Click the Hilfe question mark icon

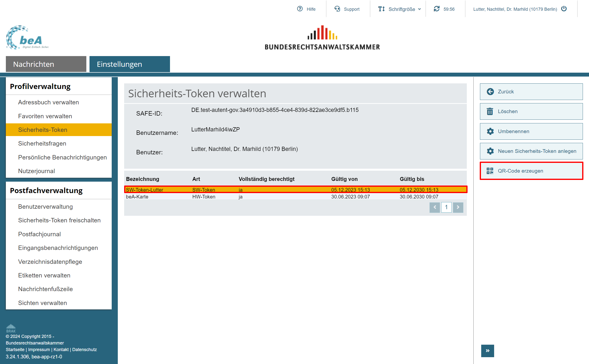(300, 9)
